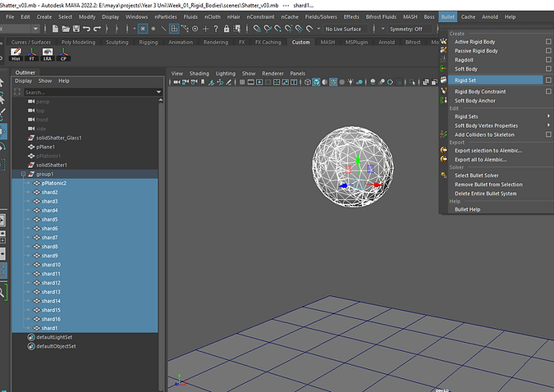The width and height of the screenshot is (554, 392).
Task: Click Export selection to Alembic icon
Action: 444,150
